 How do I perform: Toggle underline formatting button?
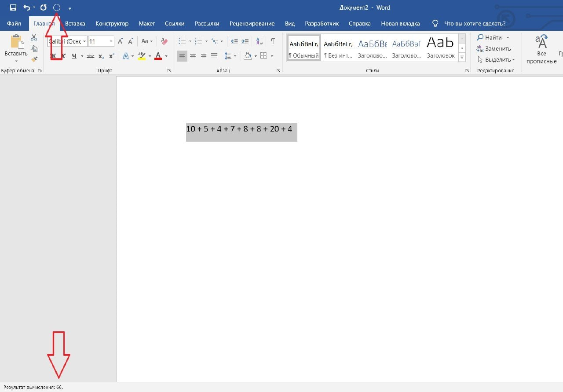tap(74, 56)
